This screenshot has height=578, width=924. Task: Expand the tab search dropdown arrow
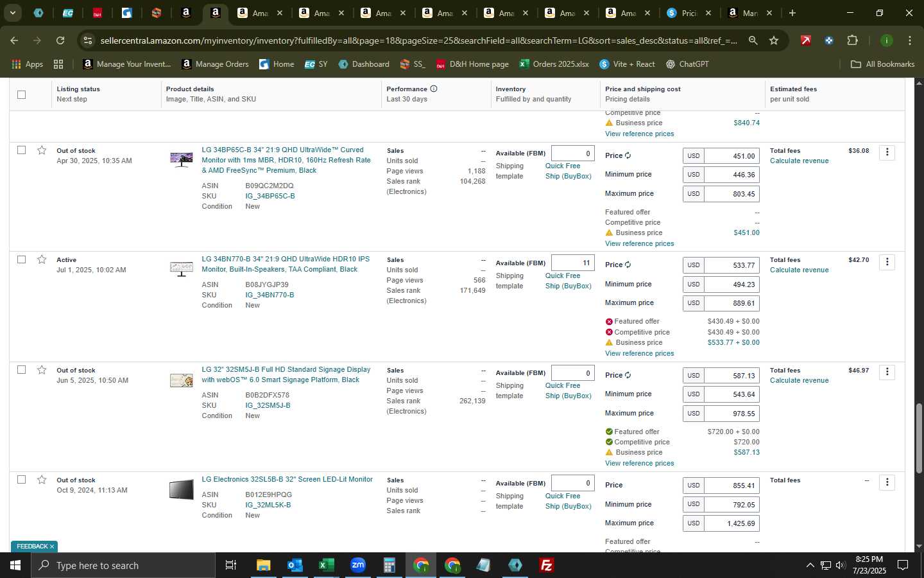[12, 13]
